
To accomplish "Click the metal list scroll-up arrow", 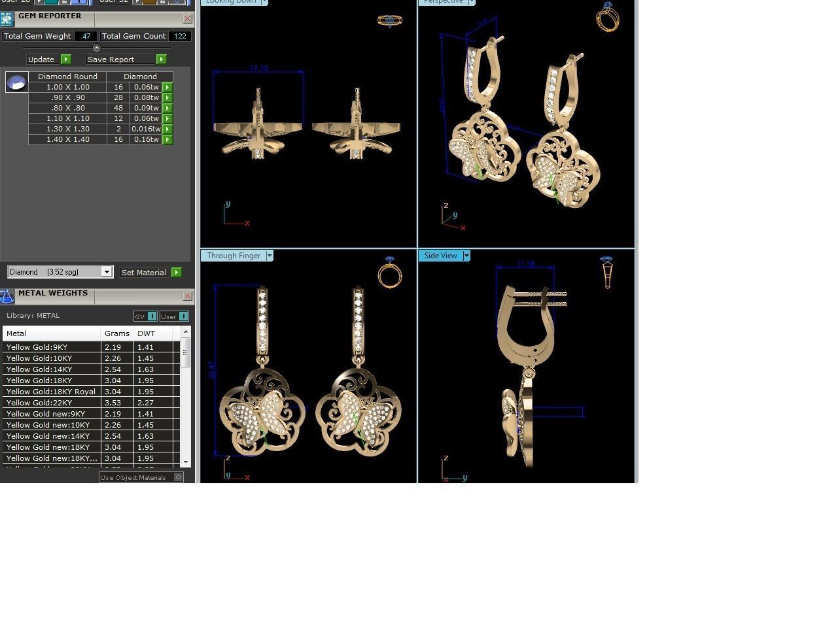I will (186, 331).
